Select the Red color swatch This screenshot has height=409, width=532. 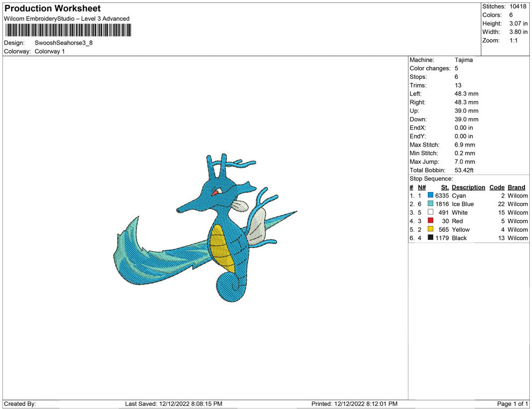coord(430,221)
